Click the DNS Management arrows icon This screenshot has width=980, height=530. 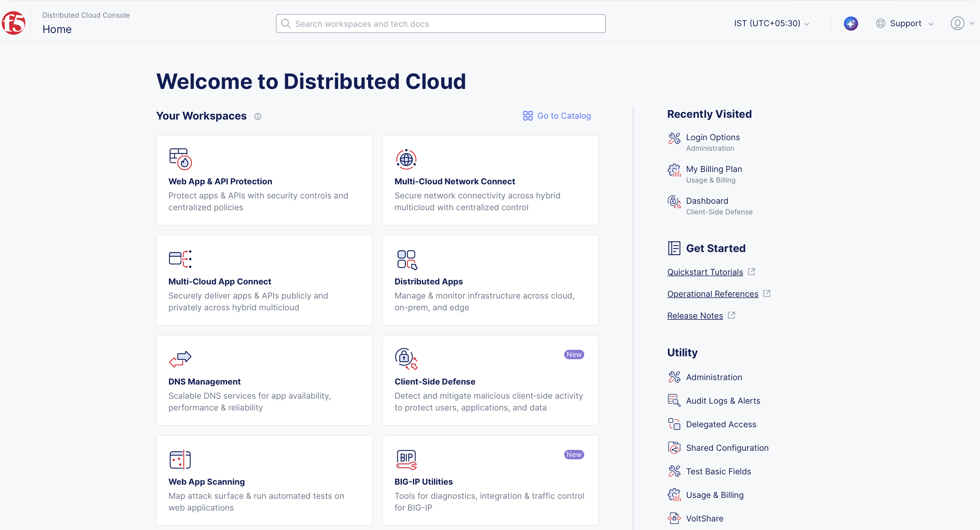[180, 359]
